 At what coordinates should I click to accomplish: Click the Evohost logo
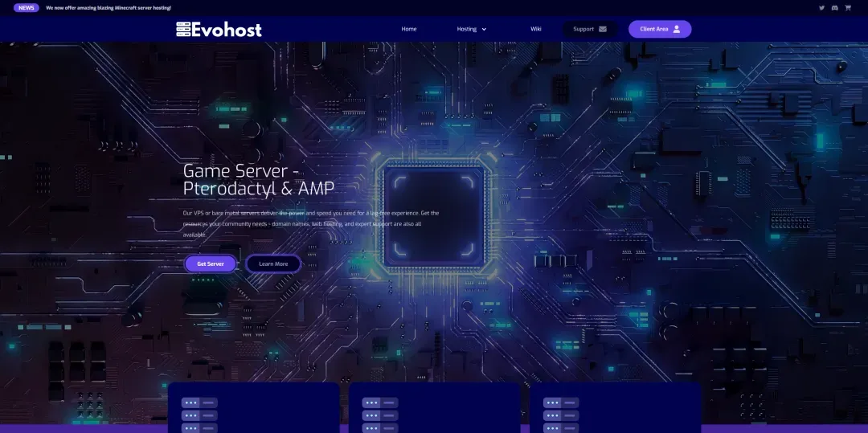219,29
